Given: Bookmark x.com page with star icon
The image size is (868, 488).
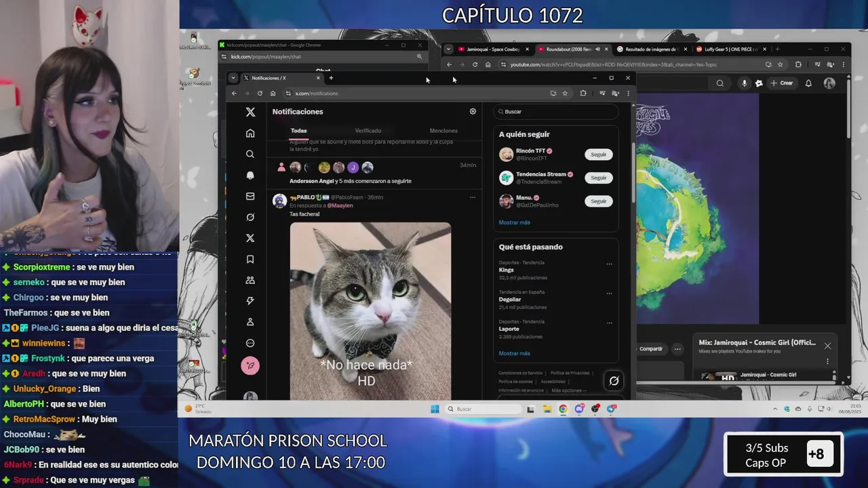Looking at the screenshot, I should click(565, 94).
